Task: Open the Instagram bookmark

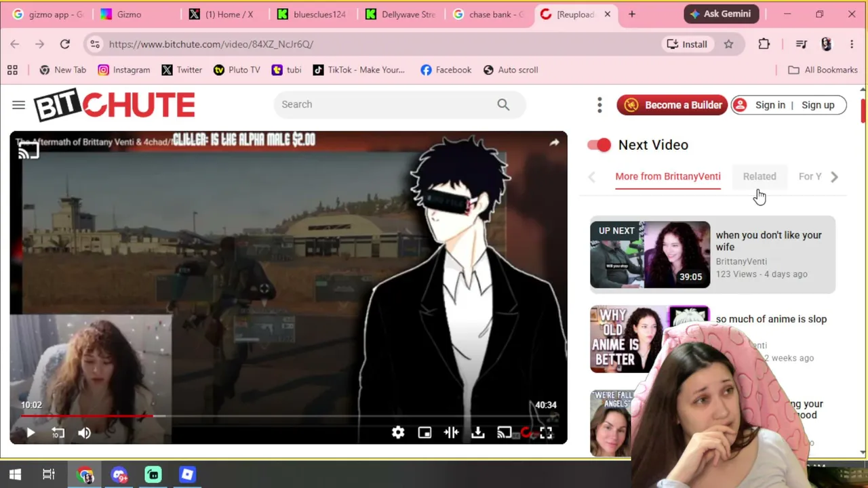Action: [x=124, y=70]
